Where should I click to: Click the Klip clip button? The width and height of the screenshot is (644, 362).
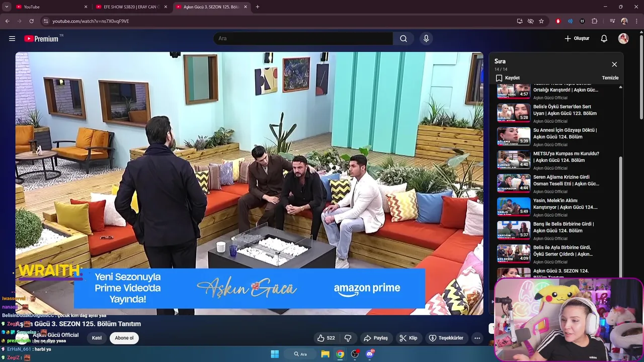[408, 338]
